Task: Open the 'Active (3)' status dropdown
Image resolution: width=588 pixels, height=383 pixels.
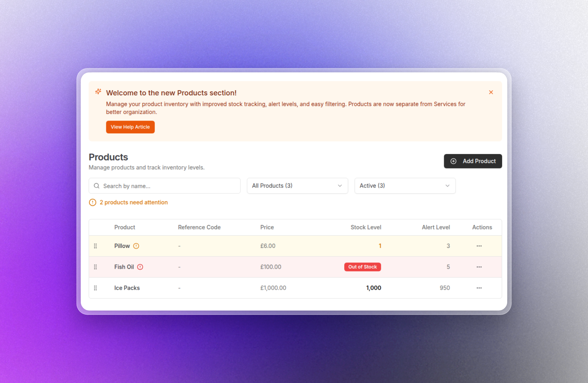Action: [405, 186]
